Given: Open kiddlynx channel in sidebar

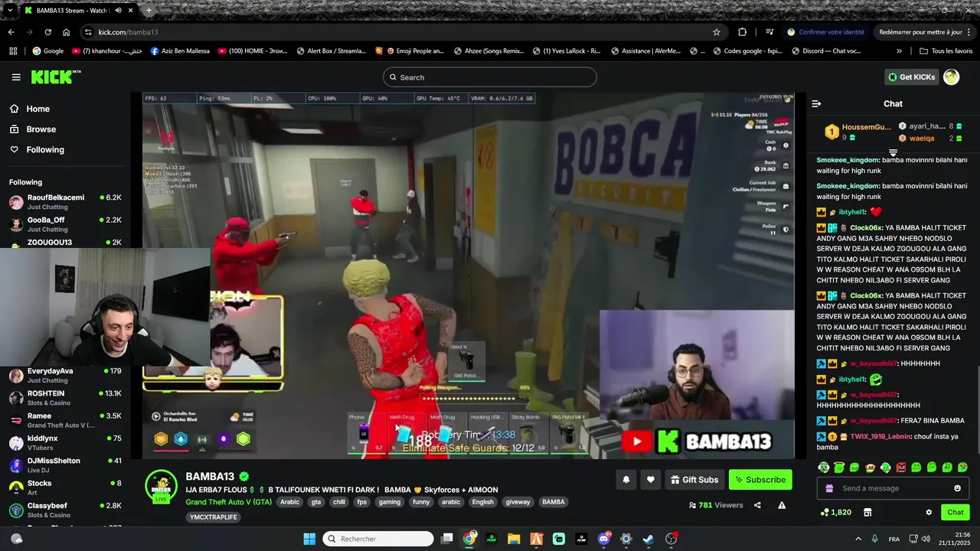Looking at the screenshot, I should [x=65, y=442].
